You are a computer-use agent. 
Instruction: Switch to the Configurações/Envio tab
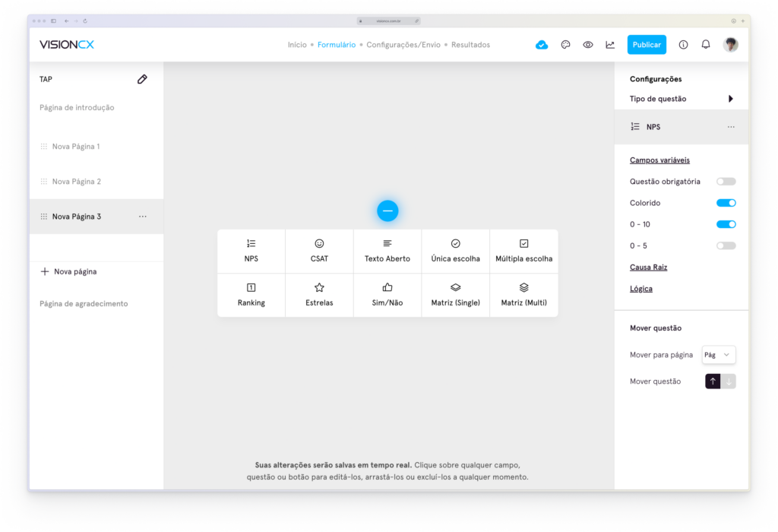pos(403,45)
